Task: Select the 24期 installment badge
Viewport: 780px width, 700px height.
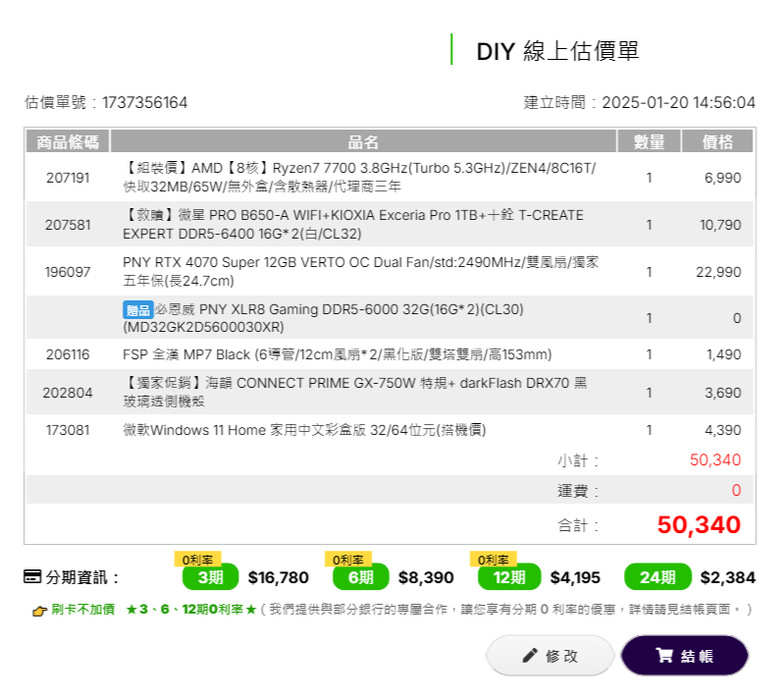Action: click(x=658, y=577)
